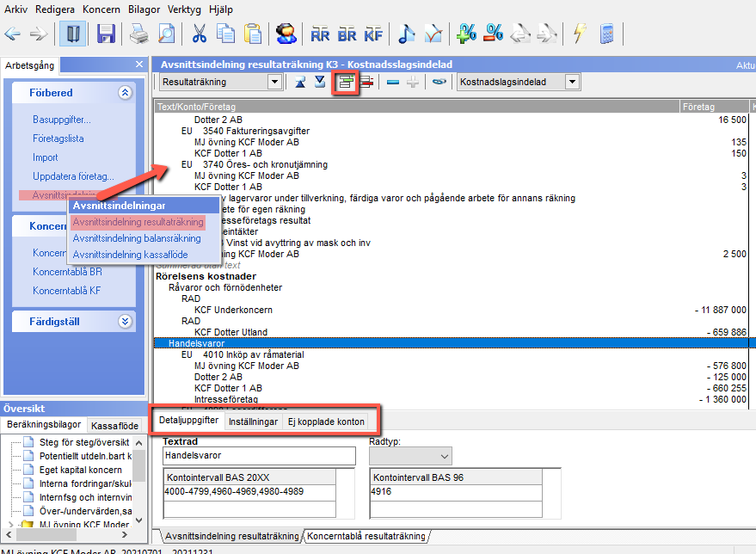Select the Eget kapital koncern tree item

pyautogui.click(x=81, y=470)
